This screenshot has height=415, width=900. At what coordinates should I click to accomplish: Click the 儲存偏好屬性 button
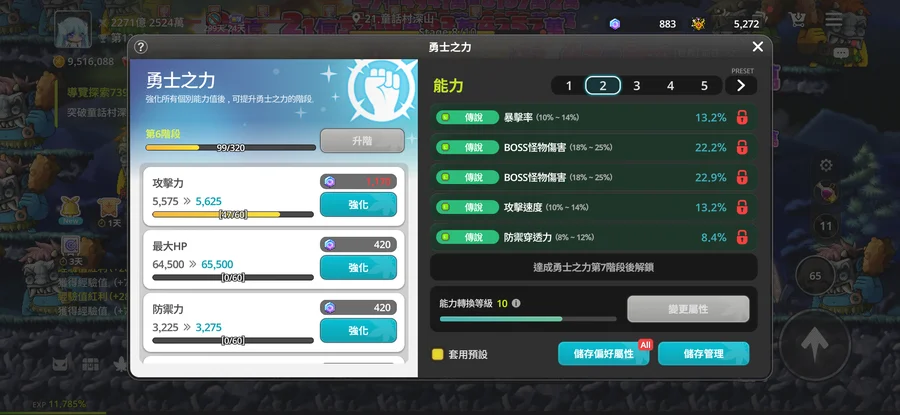603,354
